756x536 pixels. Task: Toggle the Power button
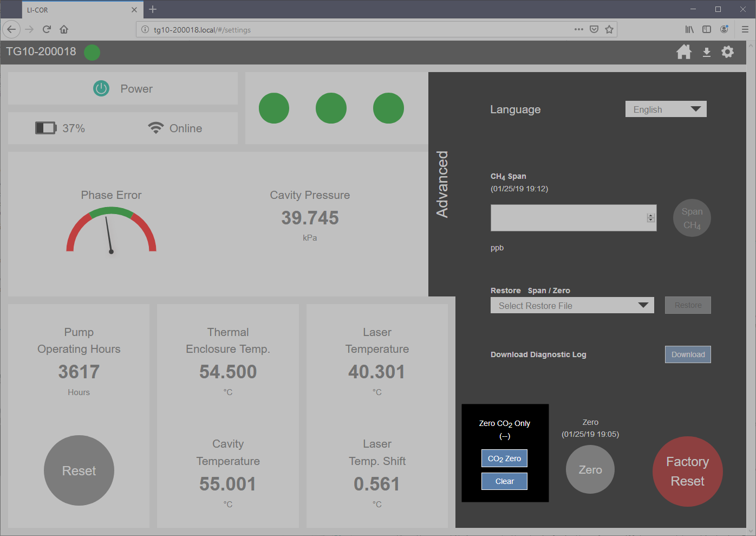101,88
